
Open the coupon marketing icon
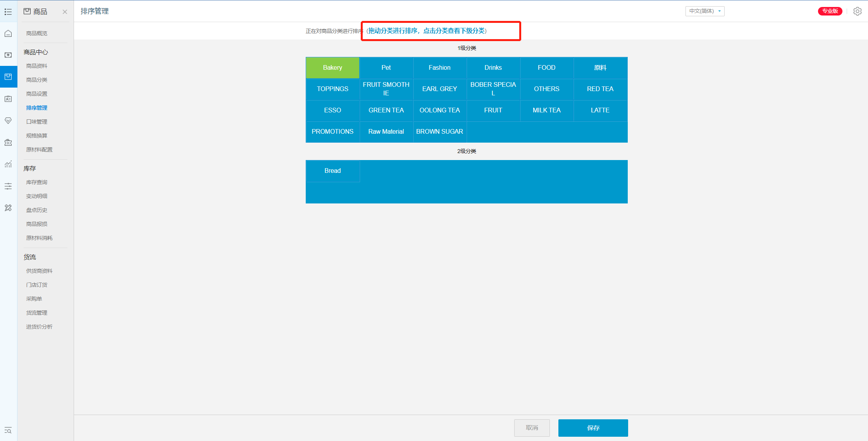(x=8, y=143)
